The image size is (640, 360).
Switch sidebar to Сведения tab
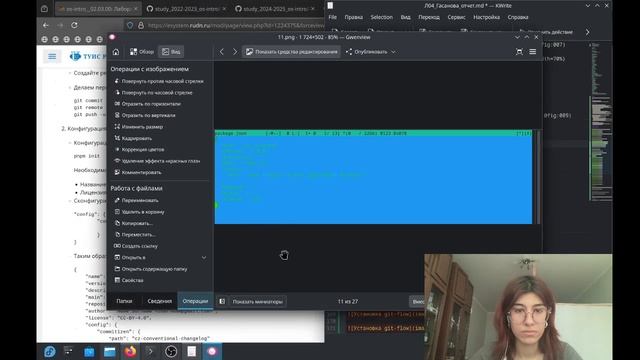(x=160, y=301)
